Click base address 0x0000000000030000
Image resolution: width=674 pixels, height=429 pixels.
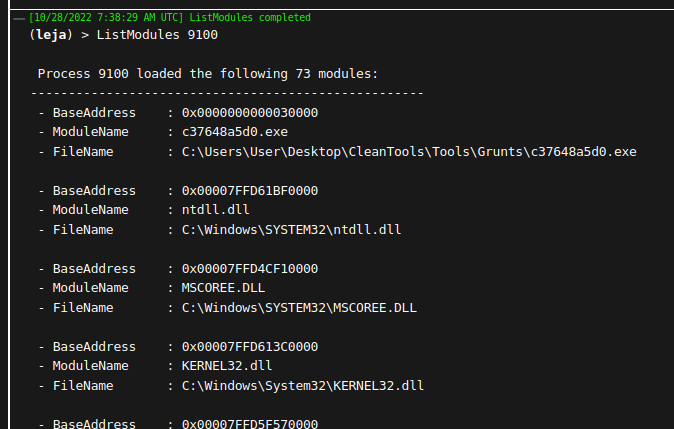coord(250,113)
